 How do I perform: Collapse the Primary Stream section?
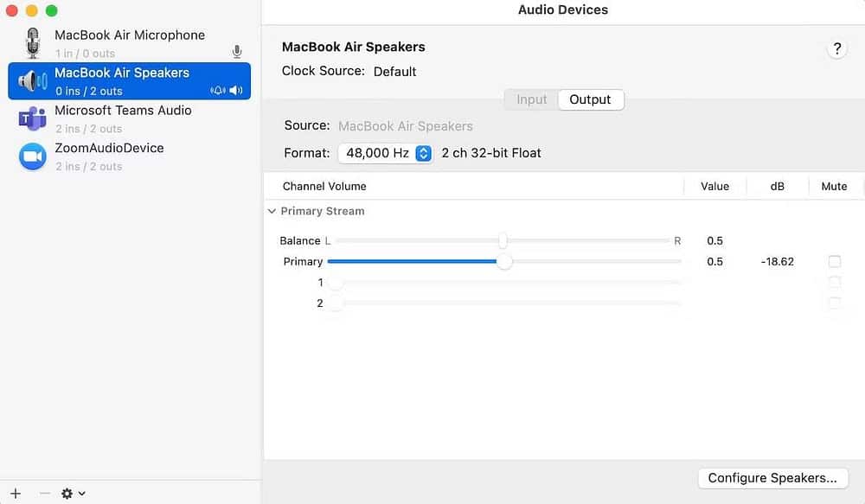(x=272, y=211)
